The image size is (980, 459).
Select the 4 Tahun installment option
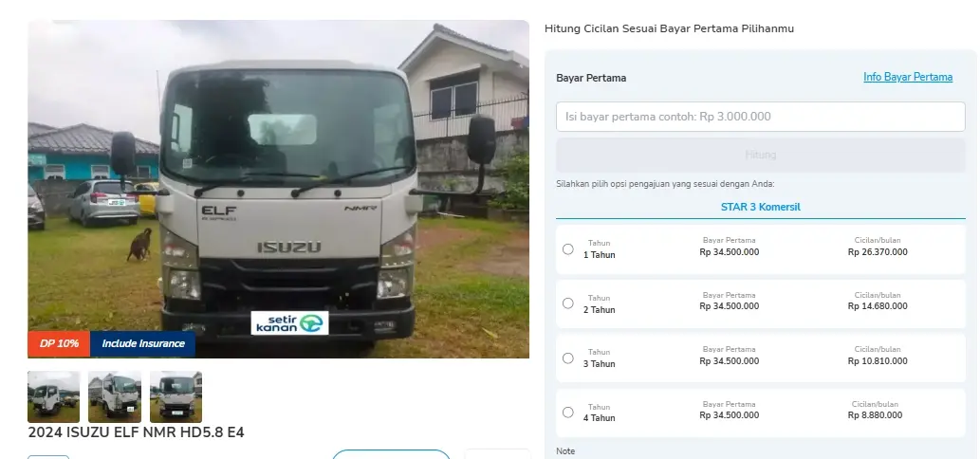coord(568,413)
